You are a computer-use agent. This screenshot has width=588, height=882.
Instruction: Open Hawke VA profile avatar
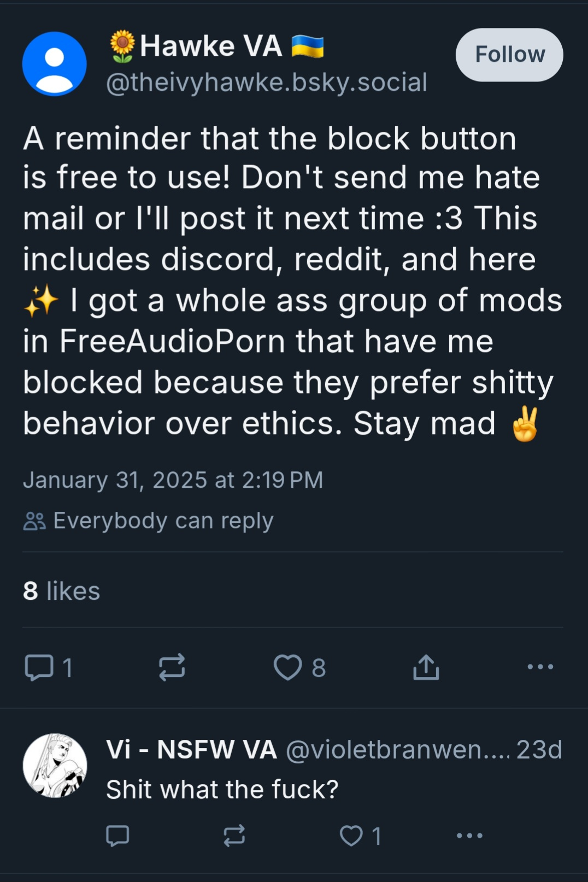54,63
